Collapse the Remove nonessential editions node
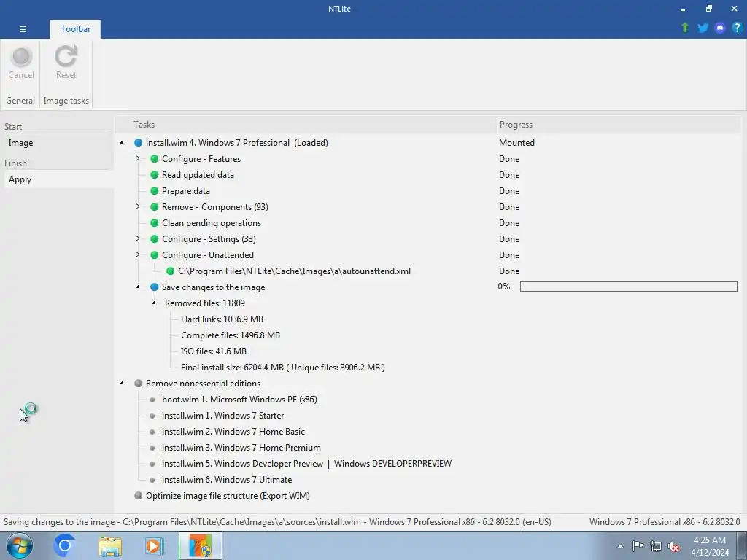 click(122, 383)
